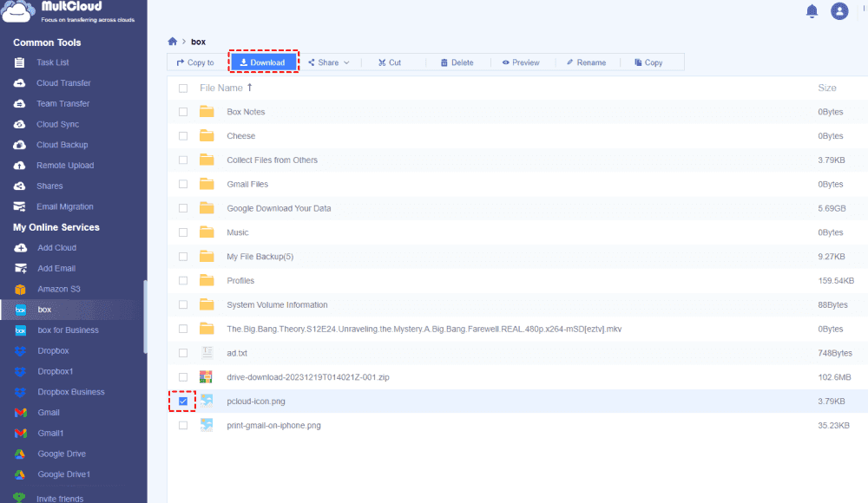Click the Google Drive1 triangle icon
Viewport: 868px width, 503px height.
point(20,474)
